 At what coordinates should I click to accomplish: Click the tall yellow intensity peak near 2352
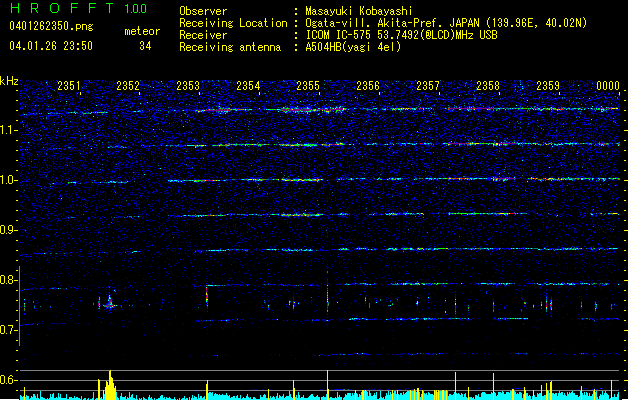(110, 385)
